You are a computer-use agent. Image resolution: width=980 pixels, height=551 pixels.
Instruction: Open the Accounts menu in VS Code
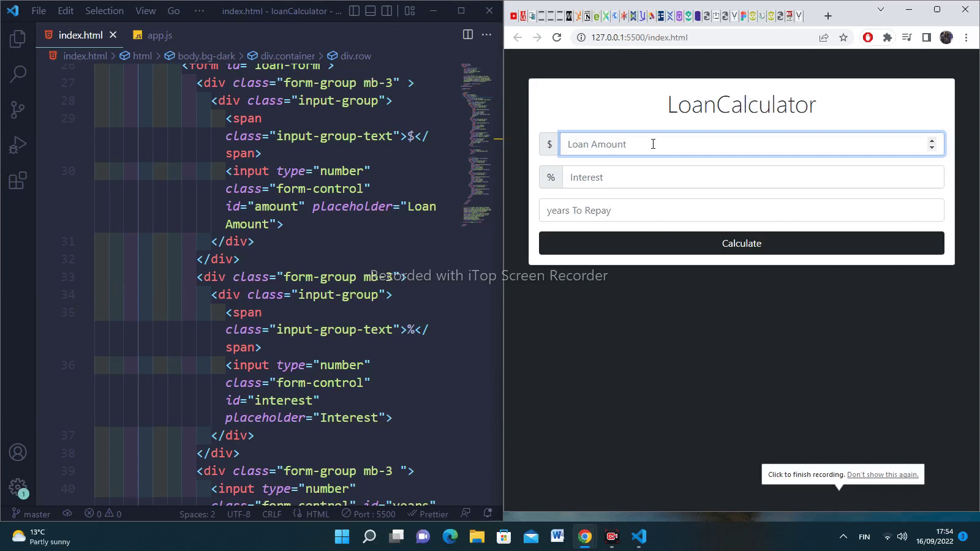(x=18, y=452)
